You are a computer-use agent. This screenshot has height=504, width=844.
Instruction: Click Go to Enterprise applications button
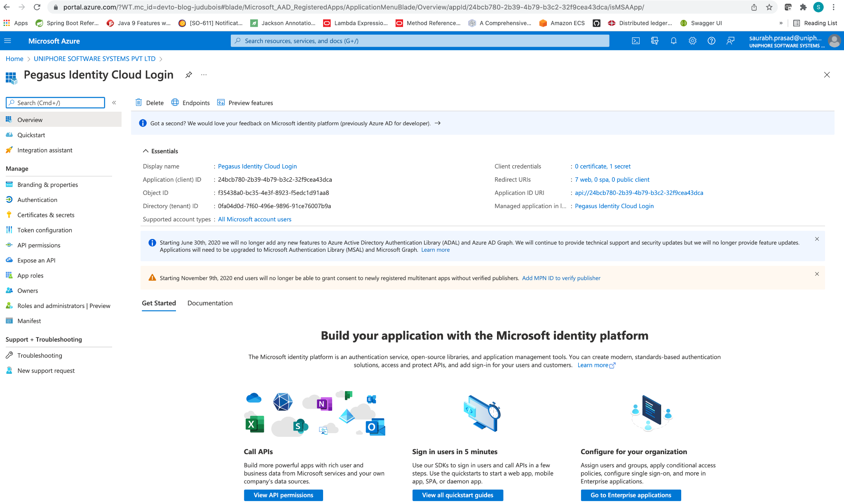pos(631,495)
